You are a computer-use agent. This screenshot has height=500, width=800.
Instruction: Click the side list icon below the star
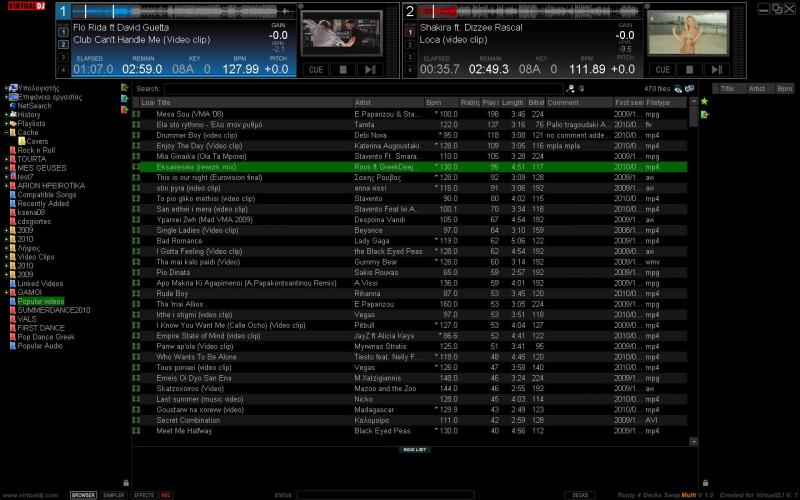(x=705, y=114)
